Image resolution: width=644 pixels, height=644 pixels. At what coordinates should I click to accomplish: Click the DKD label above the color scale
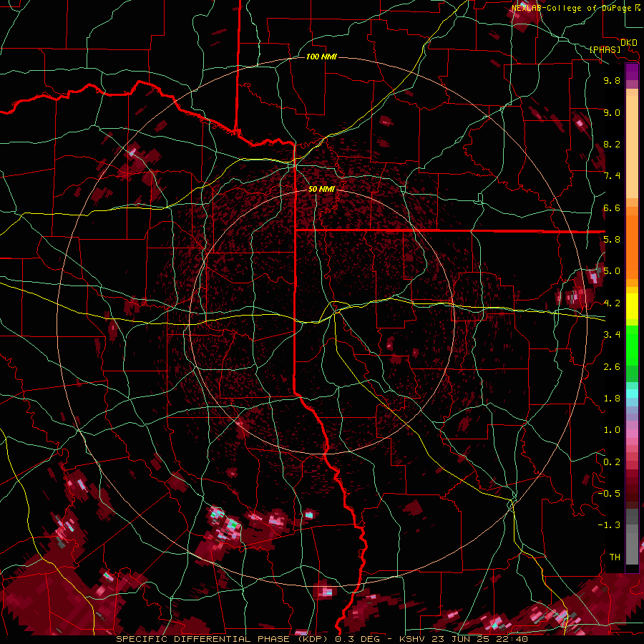tap(628, 43)
